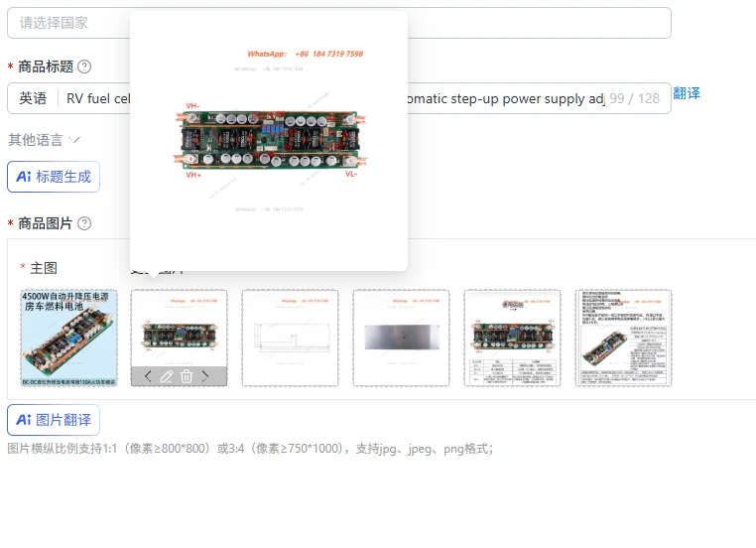This screenshot has width=756, height=548.
Task: Click the 主图 label
Action: (44, 268)
